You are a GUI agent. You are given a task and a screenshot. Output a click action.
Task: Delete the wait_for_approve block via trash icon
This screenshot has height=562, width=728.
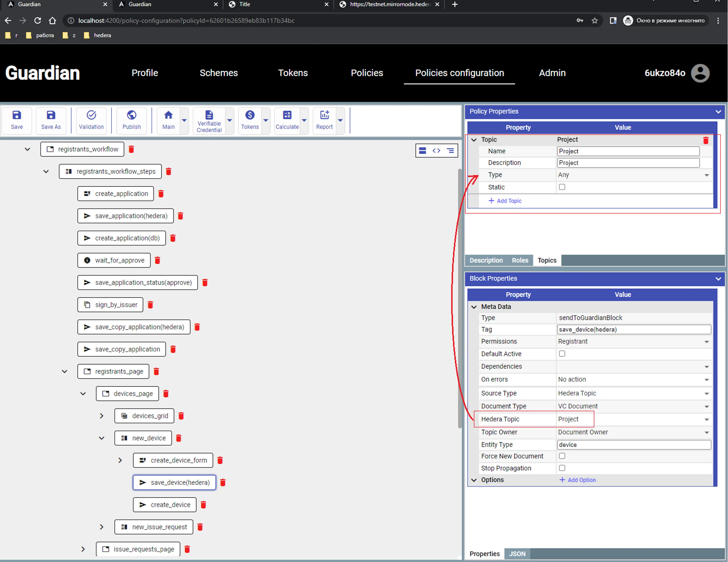158,260
